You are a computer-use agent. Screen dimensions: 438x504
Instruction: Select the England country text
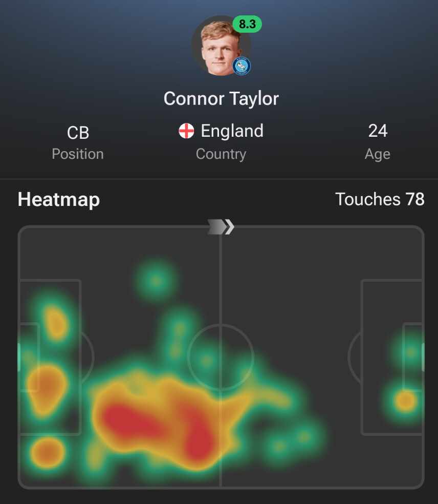(232, 131)
